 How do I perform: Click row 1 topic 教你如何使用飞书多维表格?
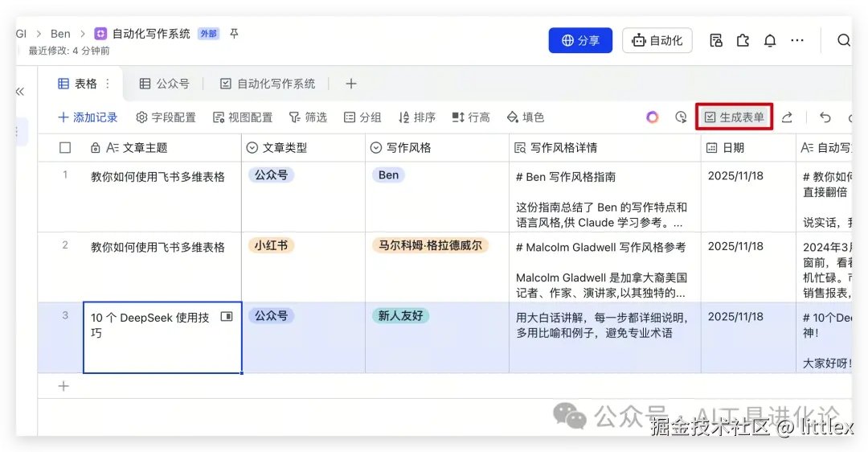pos(158,177)
